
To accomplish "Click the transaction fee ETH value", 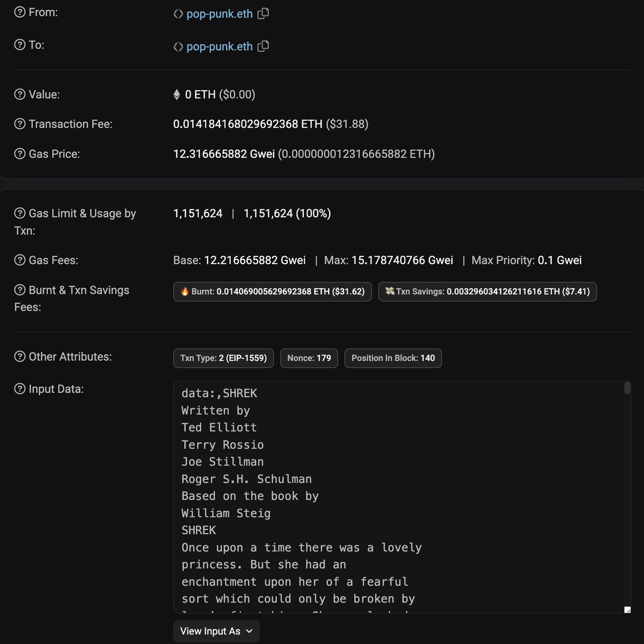I will tap(247, 124).
